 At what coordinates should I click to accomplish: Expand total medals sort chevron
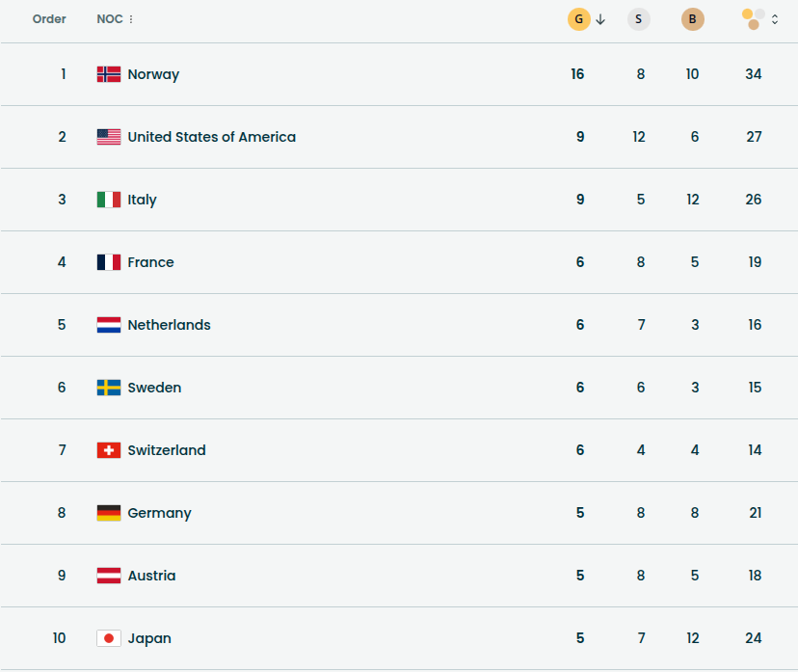click(x=775, y=19)
